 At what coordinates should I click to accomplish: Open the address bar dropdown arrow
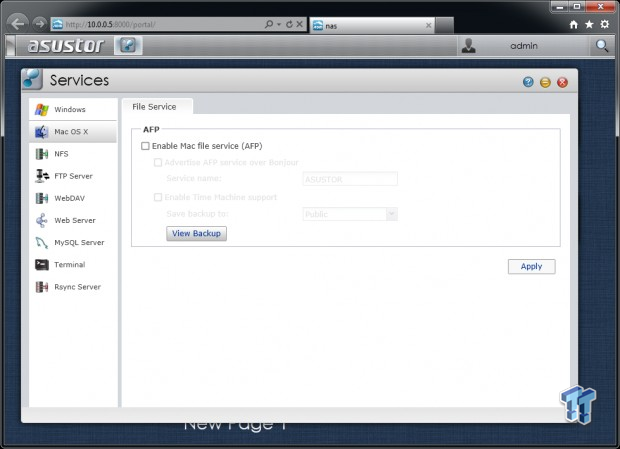pos(279,25)
